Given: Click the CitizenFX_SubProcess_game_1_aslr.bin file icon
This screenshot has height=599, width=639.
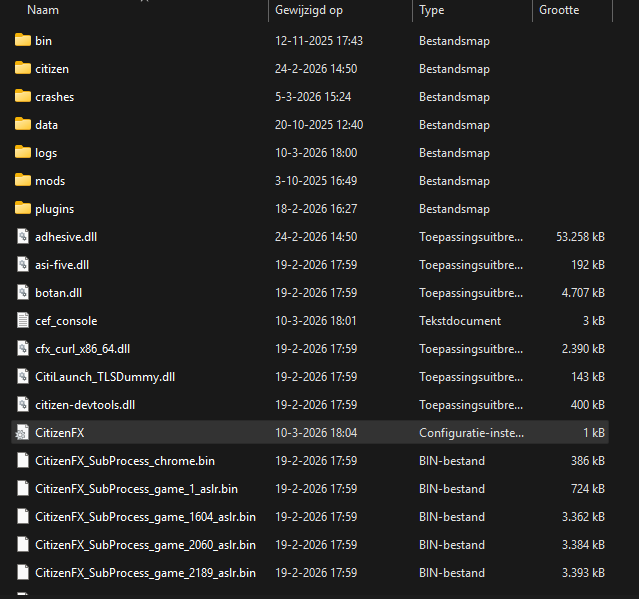Looking at the screenshot, I should (23, 489).
